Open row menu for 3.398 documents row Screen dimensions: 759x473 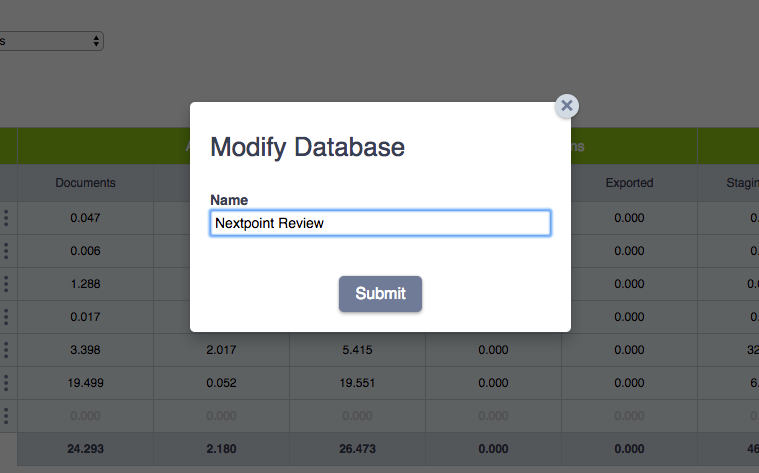(6, 350)
